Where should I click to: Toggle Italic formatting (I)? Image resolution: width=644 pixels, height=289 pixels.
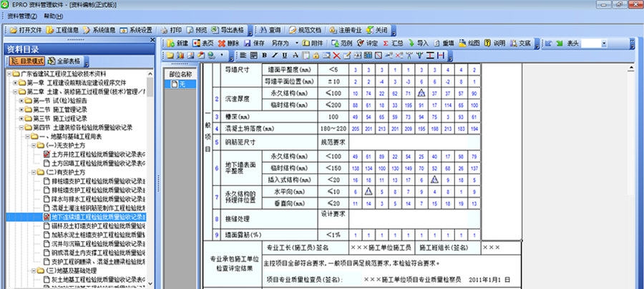click(274, 55)
